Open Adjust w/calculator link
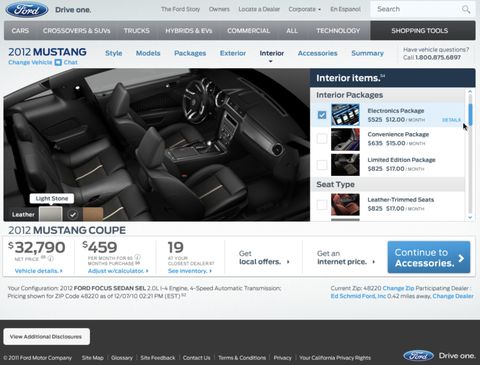This screenshot has height=365, width=480. (x=118, y=271)
